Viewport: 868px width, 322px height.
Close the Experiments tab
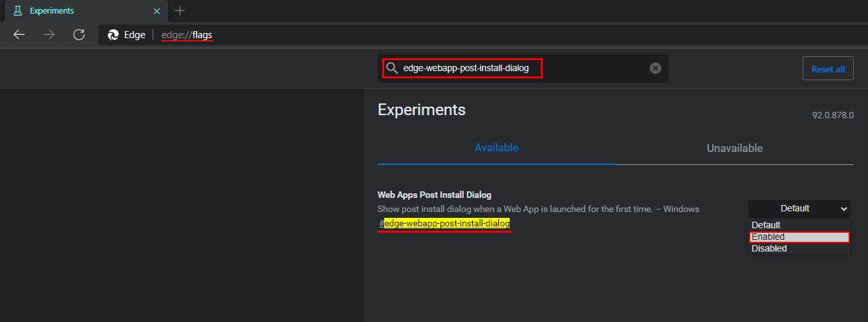(157, 11)
